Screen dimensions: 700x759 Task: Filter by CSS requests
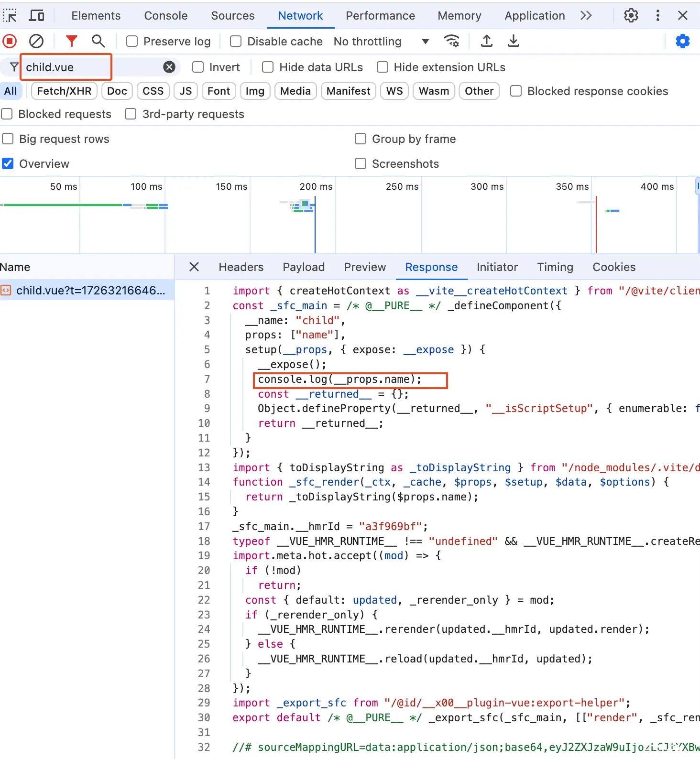coord(153,91)
